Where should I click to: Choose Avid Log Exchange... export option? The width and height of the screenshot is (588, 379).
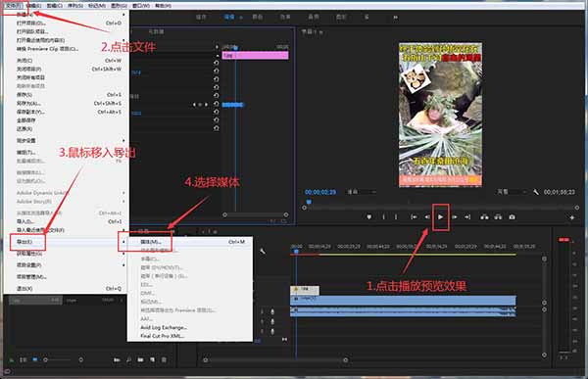pyautogui.click(x=190, y=327)
